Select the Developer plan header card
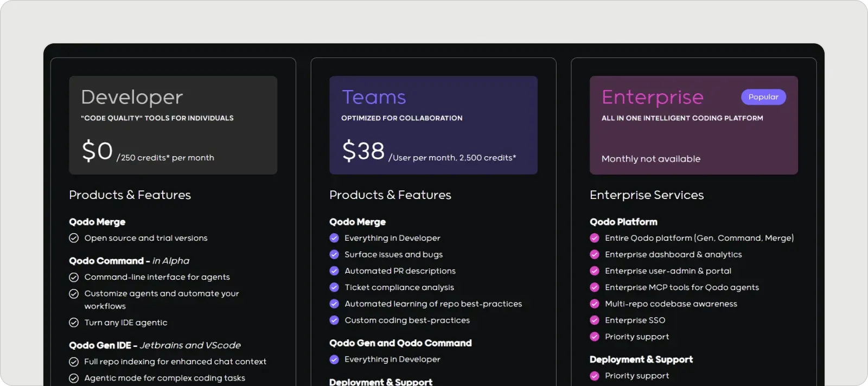868x386 pixels. click(x=173, y=125)
